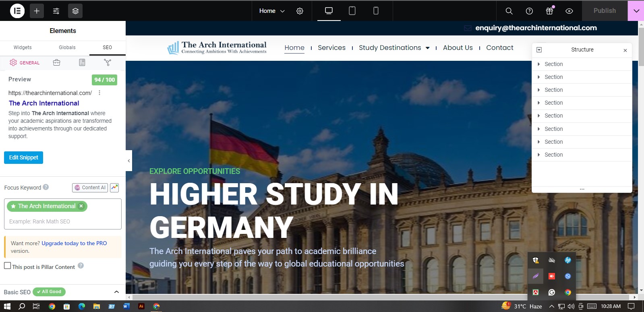Toggle the Structure layers icon
The height and width of the screenshot is (312, 644).
pyautogui.click(x=75, y=11)
